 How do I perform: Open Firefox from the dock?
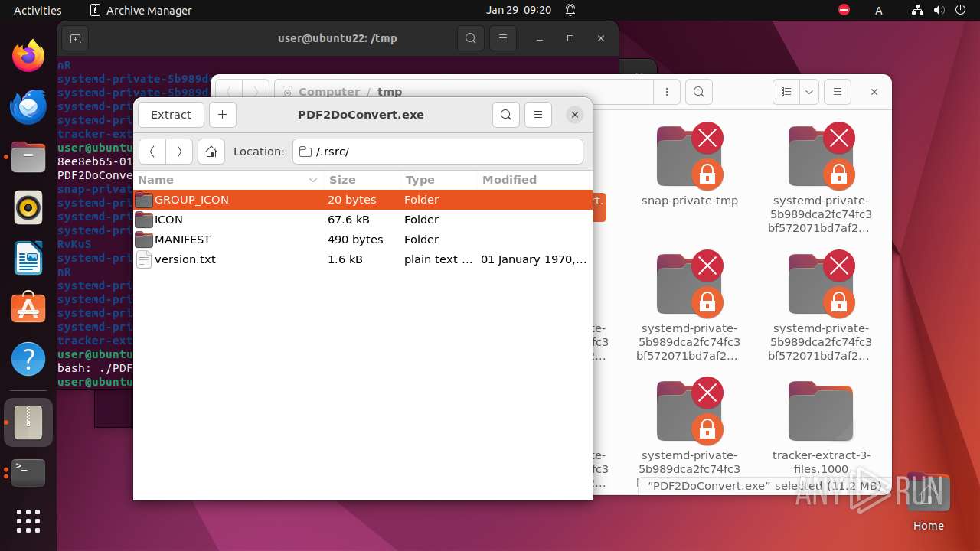click(x=28, y=56)
